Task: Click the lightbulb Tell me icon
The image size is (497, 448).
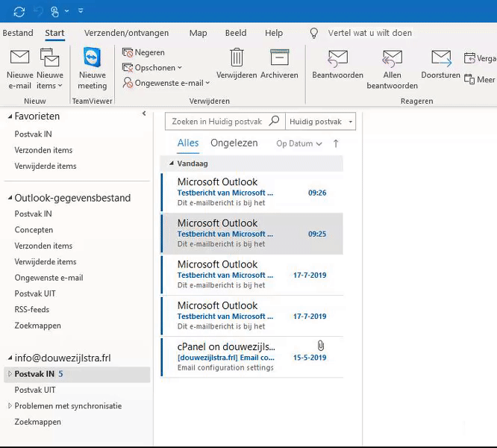Action: (313, 33)
